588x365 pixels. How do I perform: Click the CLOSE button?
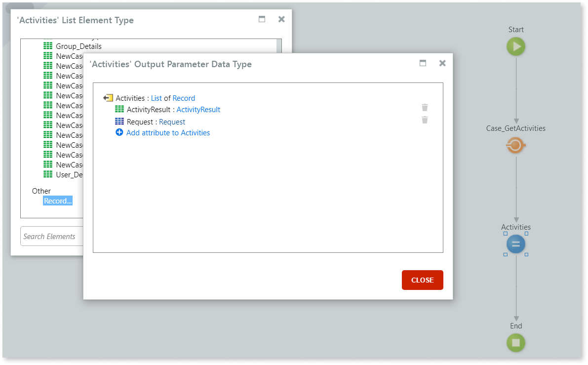(x=422, y=280)
